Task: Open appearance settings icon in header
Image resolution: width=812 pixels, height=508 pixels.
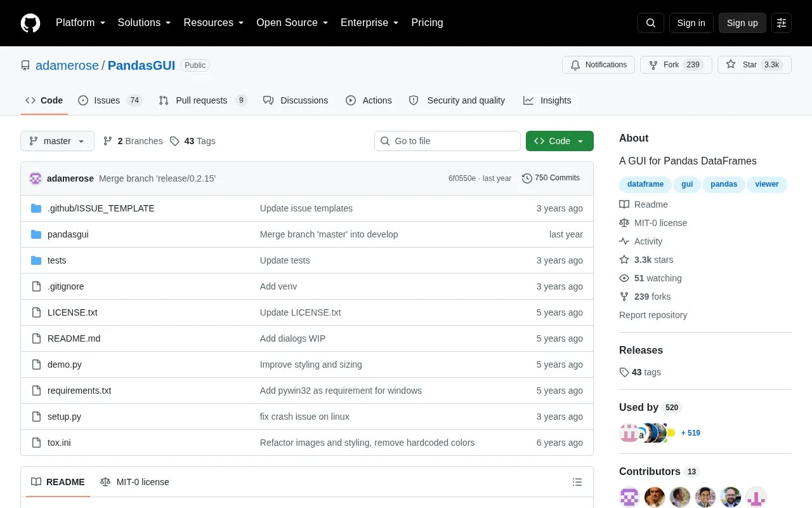Action: point(782,23)
